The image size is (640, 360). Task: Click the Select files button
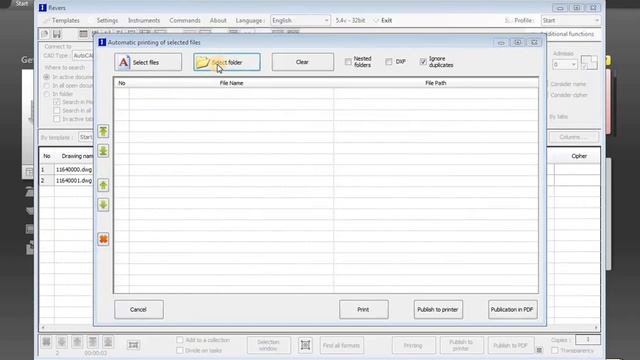click(148, 62)
